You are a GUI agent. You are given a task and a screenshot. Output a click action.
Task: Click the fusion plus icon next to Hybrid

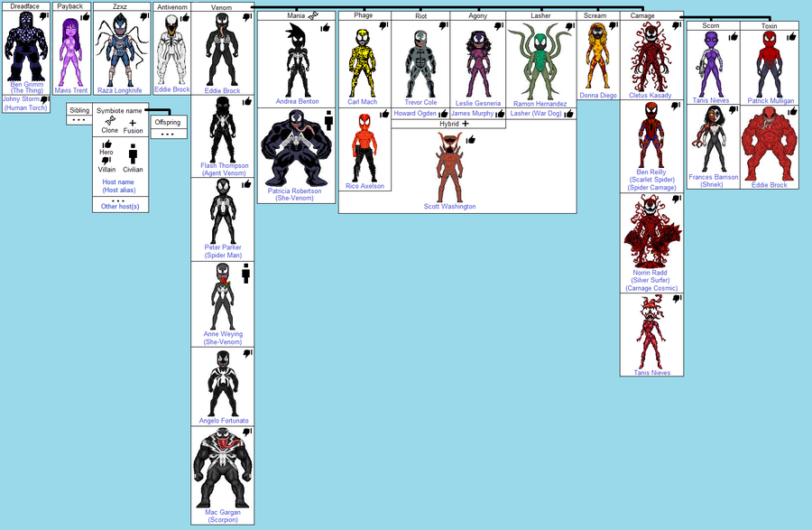tap(465, 124)
